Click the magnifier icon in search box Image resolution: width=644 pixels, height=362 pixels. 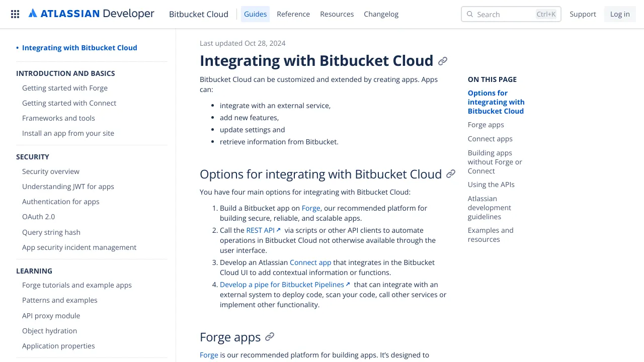[x=470, y=14]
